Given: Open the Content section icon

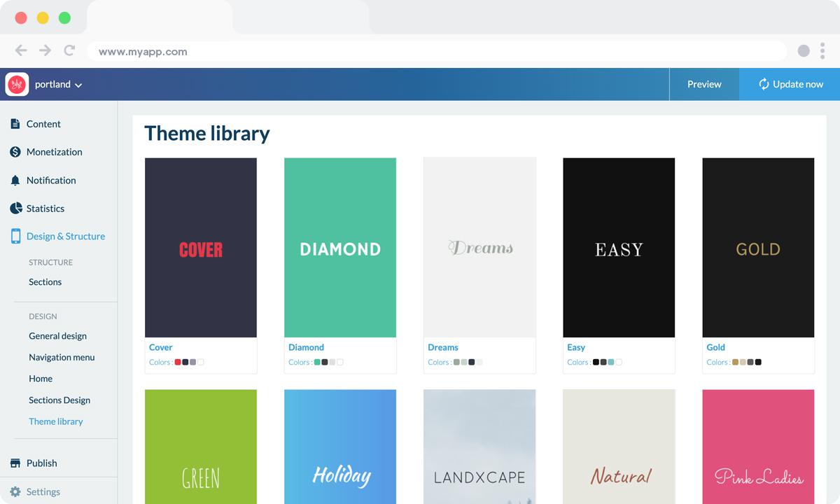Looking at the screenshot, I should [15, 124].
